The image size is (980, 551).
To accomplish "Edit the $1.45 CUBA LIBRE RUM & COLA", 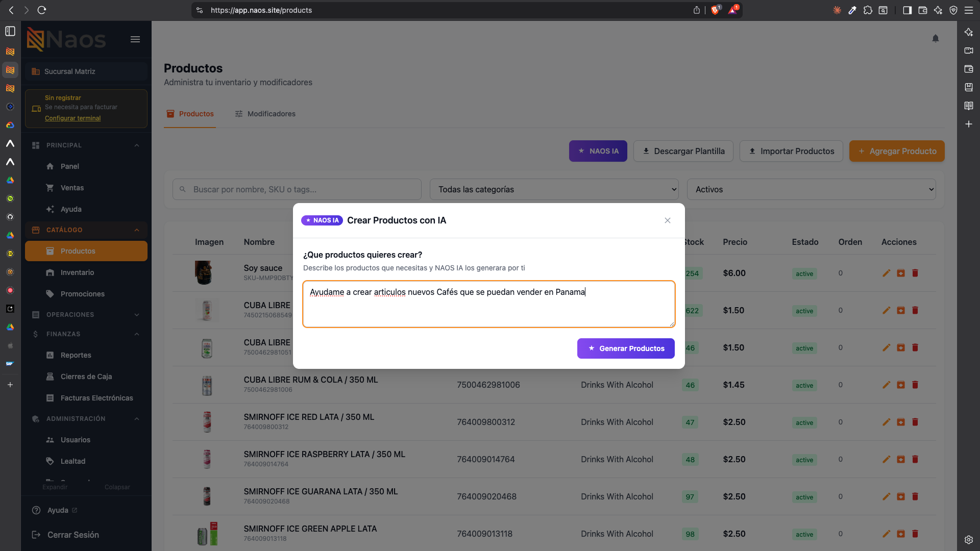I will [887, 385].
